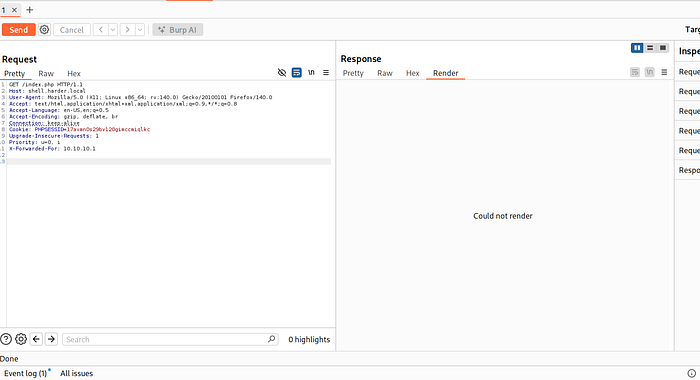Viewport: 700px width, 380px height.
Task: Select the Response Render tab
Action: click(446, 73)
